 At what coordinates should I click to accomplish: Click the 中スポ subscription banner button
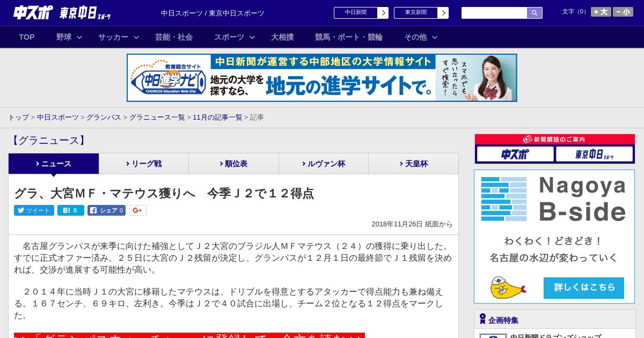pos(515,155)
